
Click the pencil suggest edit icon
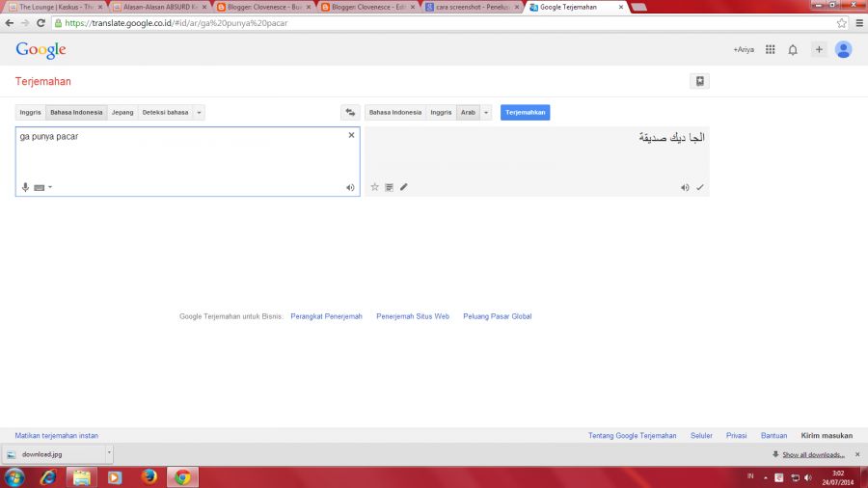(403, 187)
